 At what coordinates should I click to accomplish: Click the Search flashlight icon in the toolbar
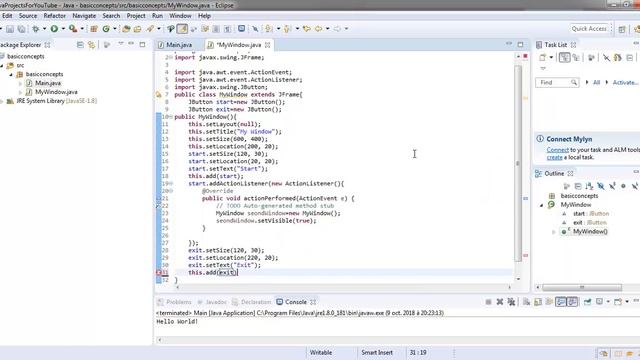(x=150, y=29)
